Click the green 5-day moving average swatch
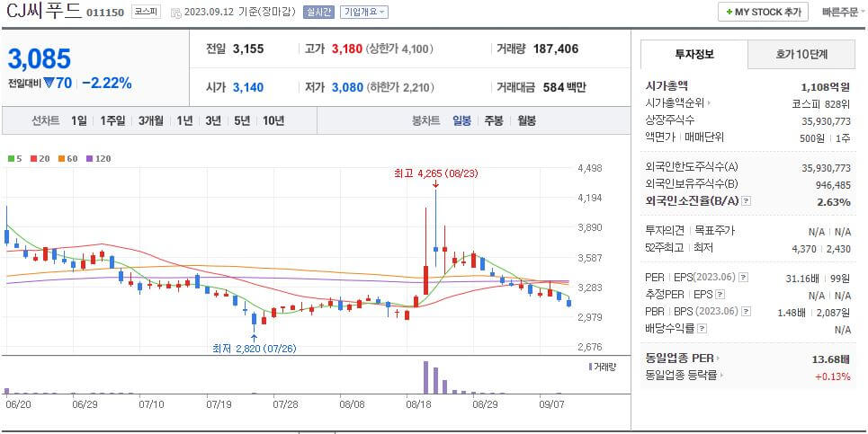Viewport: 868px width, 434px height. coord(11,159)
